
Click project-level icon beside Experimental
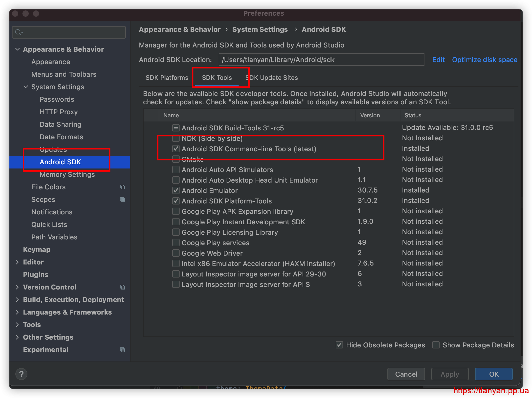[x=122, y=350]
